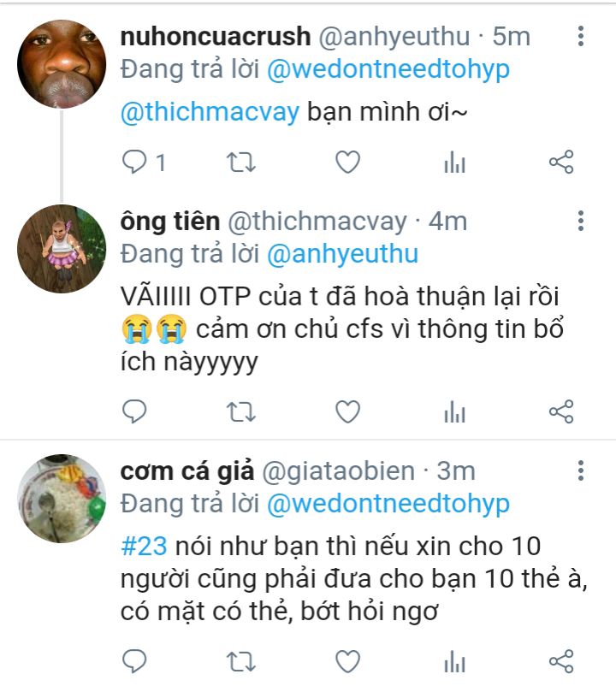Screen dimensions: 616x686
Task: Open nuhoncuacrush's profile picture
Action: pos(62,64)
